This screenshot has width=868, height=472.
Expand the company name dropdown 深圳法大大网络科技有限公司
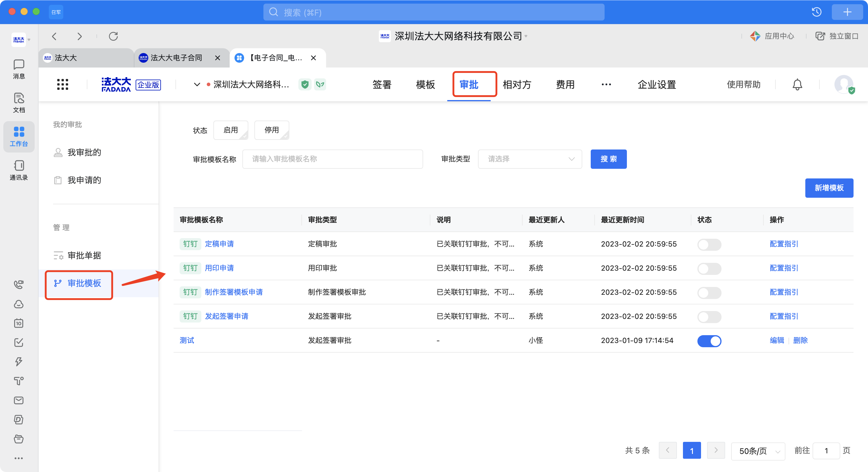coord(453,36)
